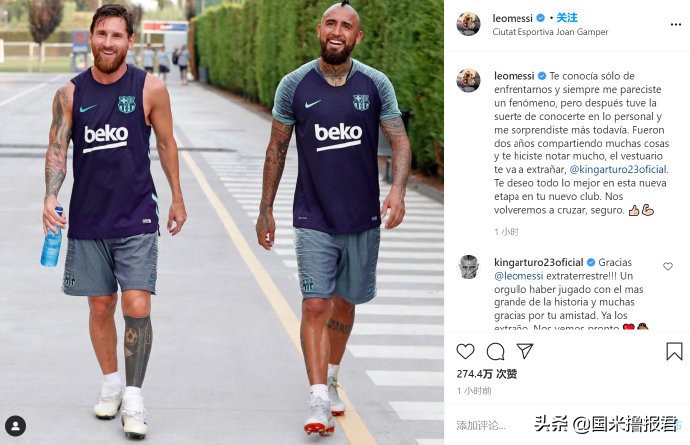Click the tagged people icon on photo
The image size is (690, 445).
tap(15, 426)
